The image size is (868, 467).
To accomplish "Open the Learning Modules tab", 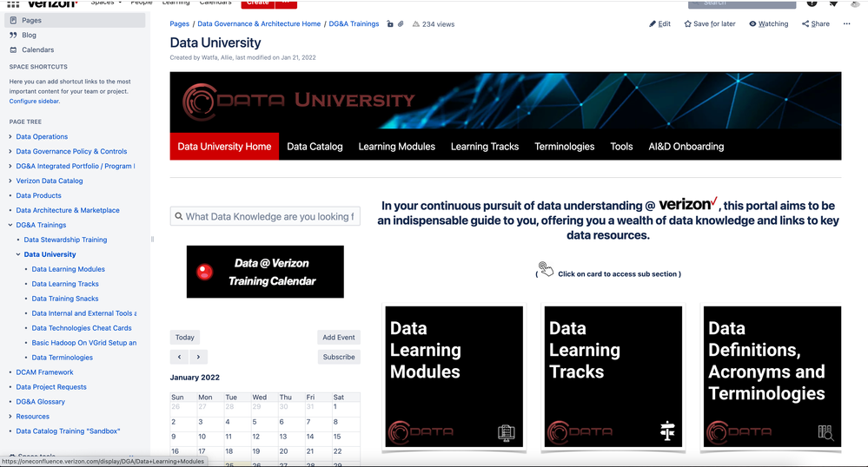I will point(396,147).
